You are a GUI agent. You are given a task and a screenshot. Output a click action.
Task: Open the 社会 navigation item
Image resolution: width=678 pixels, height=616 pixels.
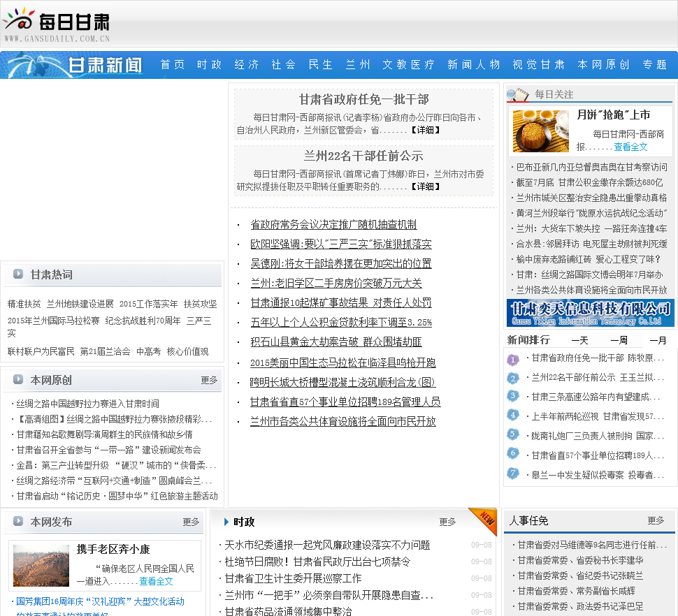pos(284,65)
